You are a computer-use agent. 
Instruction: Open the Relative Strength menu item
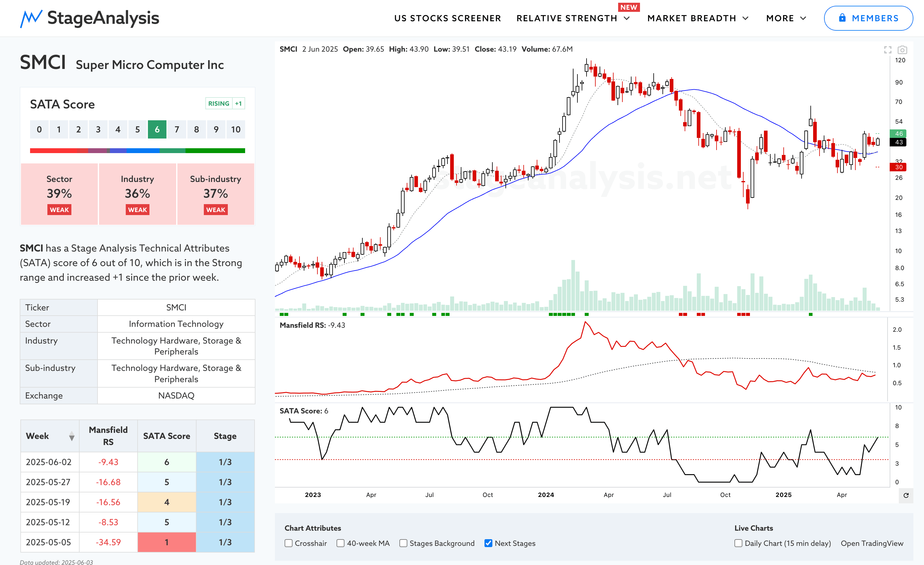566,18
